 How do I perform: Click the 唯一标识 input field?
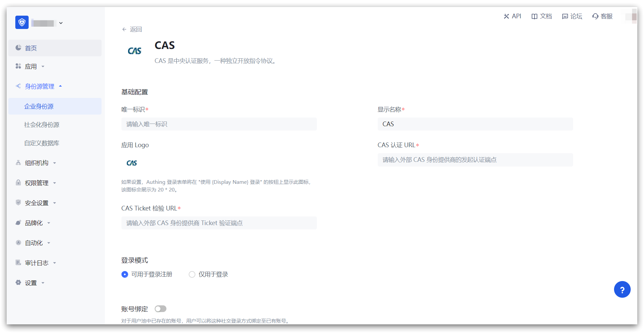219,124
